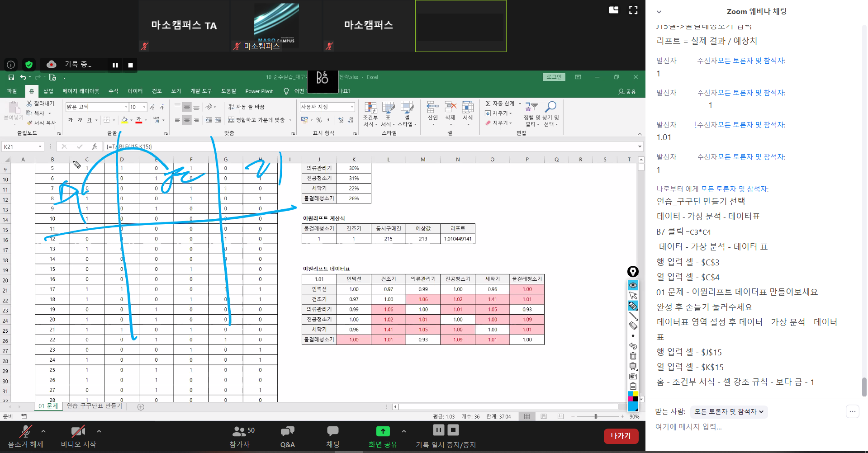Toggle the eye visibility icon in annotation toolbar
868x453 pixels.
pyautogui.click(x=633, y=285)
